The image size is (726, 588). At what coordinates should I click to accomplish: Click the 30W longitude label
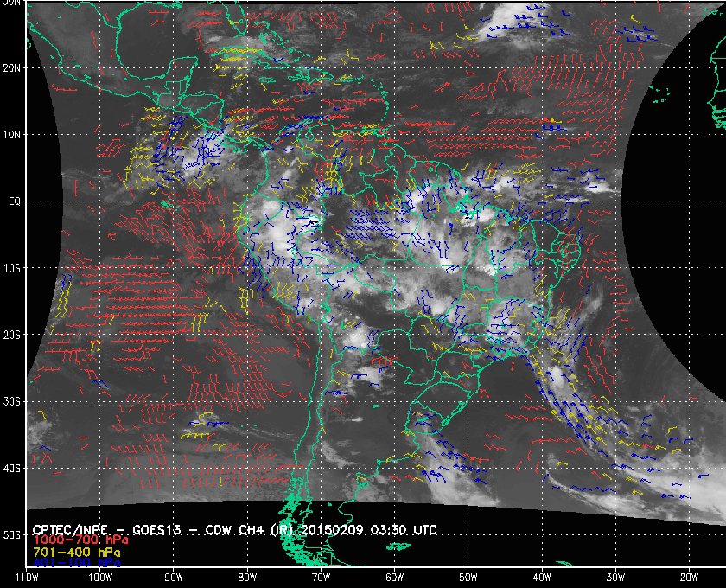point(615,578)
